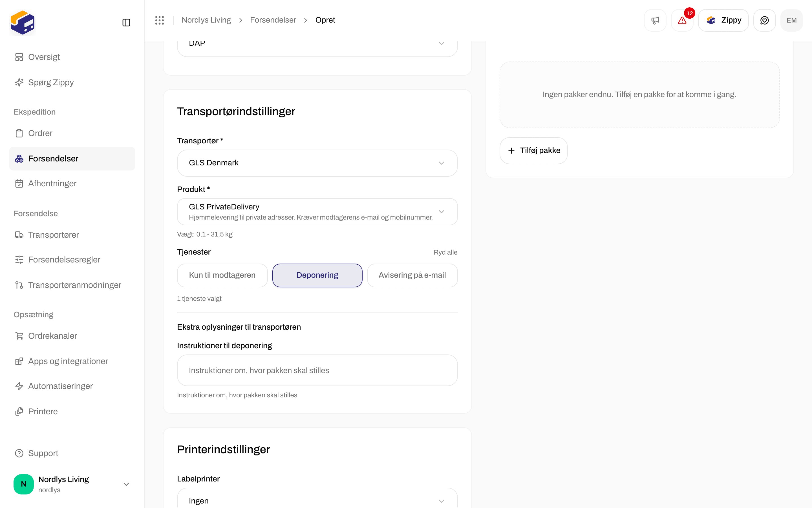
Task: Click the Transportører truck icon
Action: 19,235
